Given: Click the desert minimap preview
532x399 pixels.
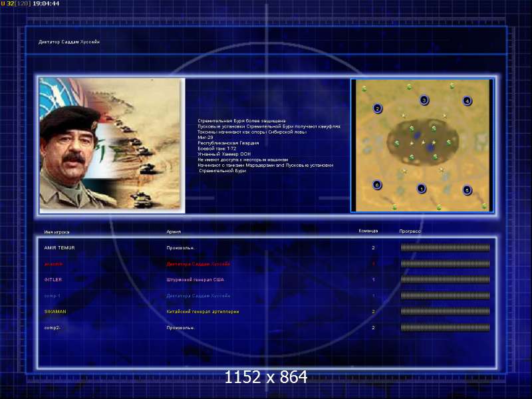Looking at the screenshot, I should tap(422, 146).
